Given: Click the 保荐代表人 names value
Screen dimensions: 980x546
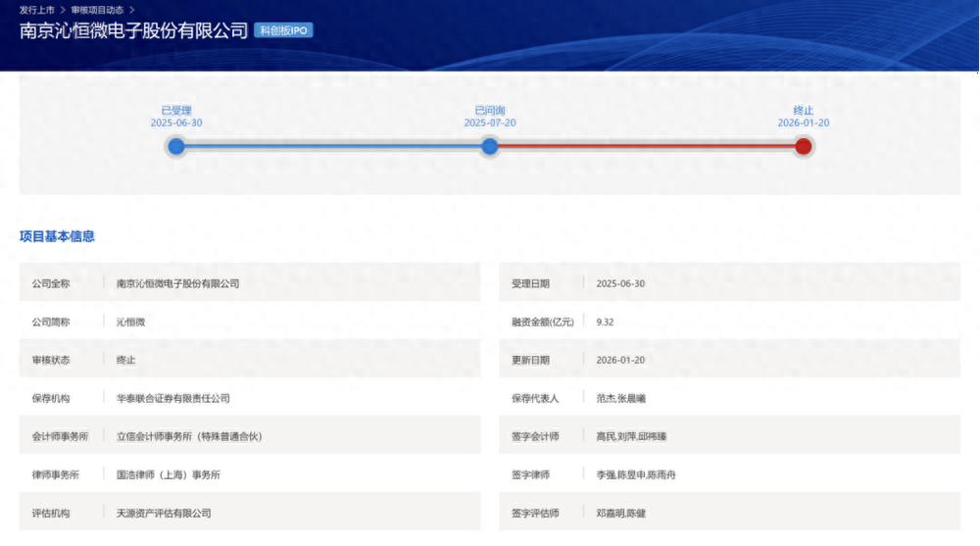Looking at the screenshot, I should pos(620,398).
